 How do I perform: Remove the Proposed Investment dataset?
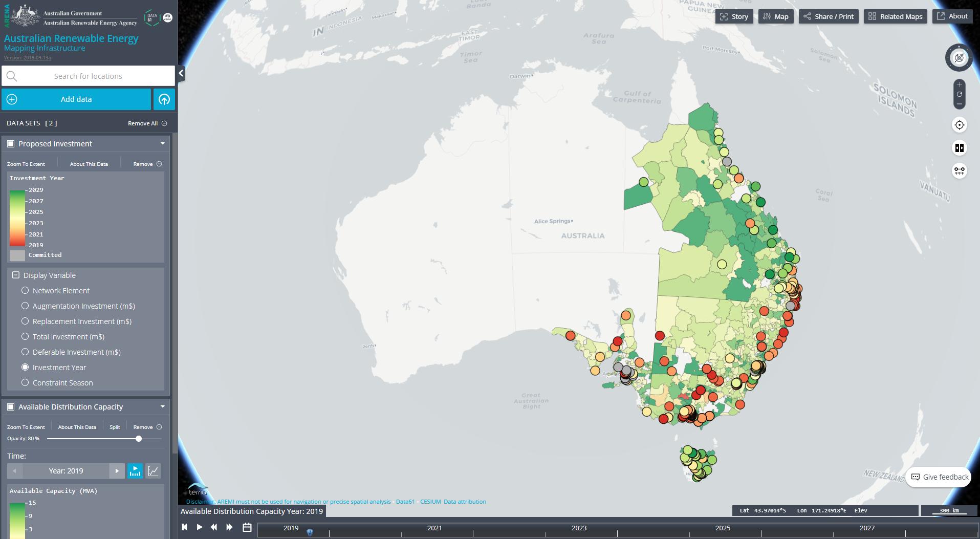(147, 164)
